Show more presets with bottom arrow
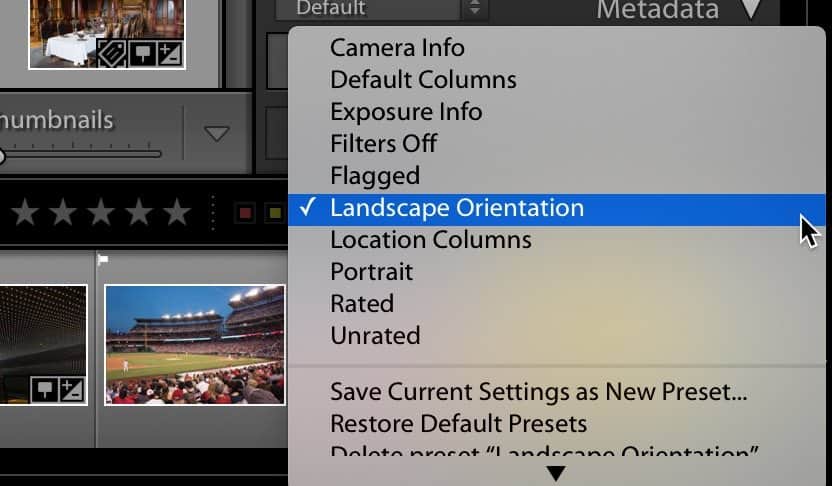Screen dimensions: 832x486 [556, 474]
